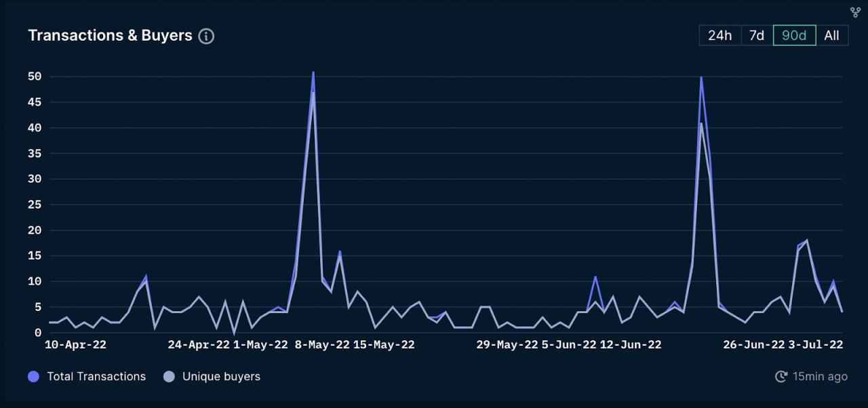Screen dimensions: 868x408
Task: Select the 7d time range
Action: pos(757,36)
